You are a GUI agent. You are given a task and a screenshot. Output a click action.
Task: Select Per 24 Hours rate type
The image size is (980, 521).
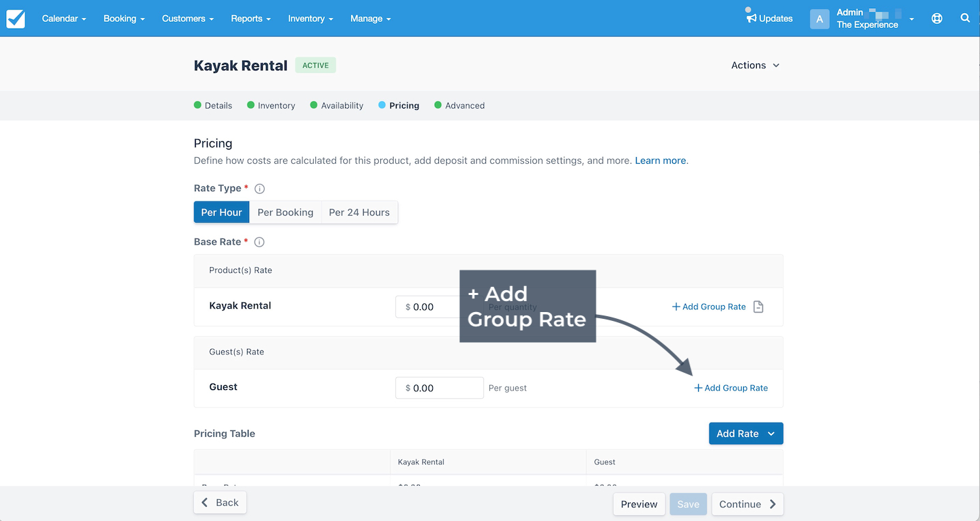pyautogui.click(x=359, y=212)
